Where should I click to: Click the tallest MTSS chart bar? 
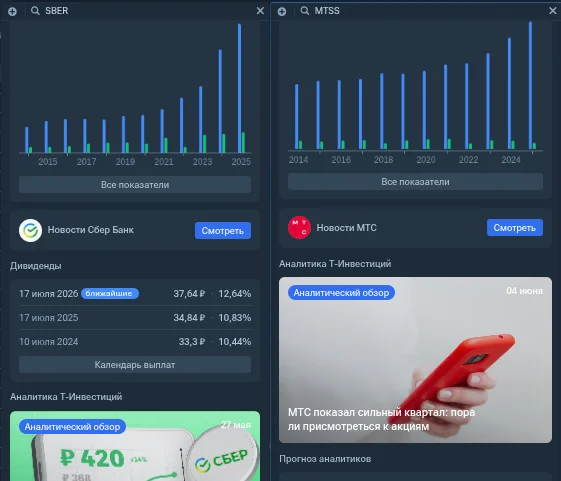pos(530,86)
